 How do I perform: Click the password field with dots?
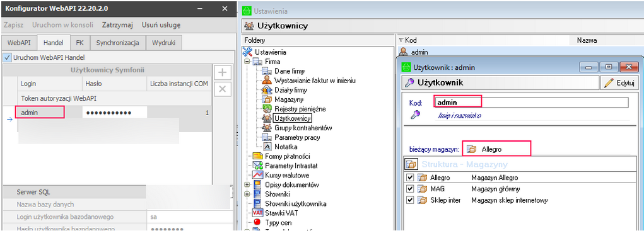(115, 112)
